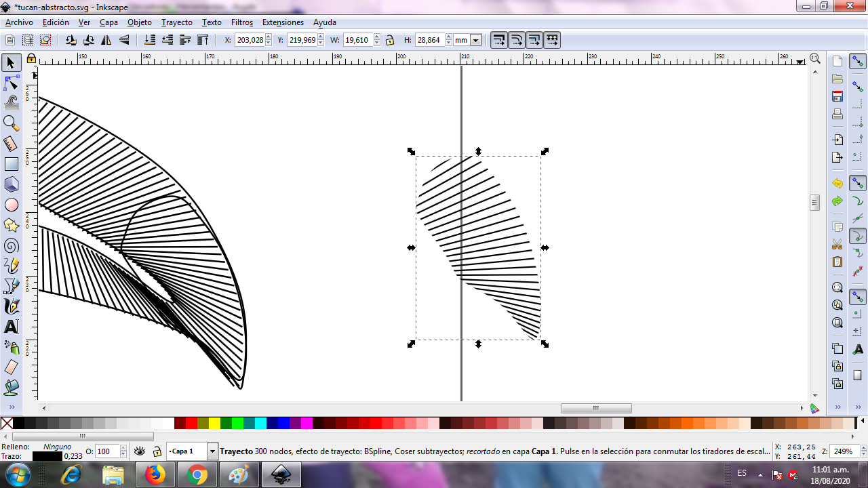Rotate selection 90° clockwise
868x488 pixels.
tap(88, 40)
